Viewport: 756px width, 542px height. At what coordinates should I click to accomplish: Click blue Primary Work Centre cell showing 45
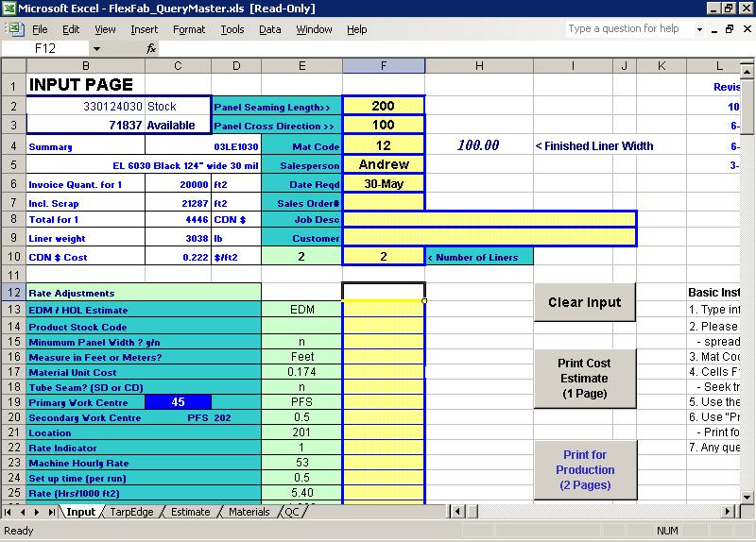[x=178, y=402]
